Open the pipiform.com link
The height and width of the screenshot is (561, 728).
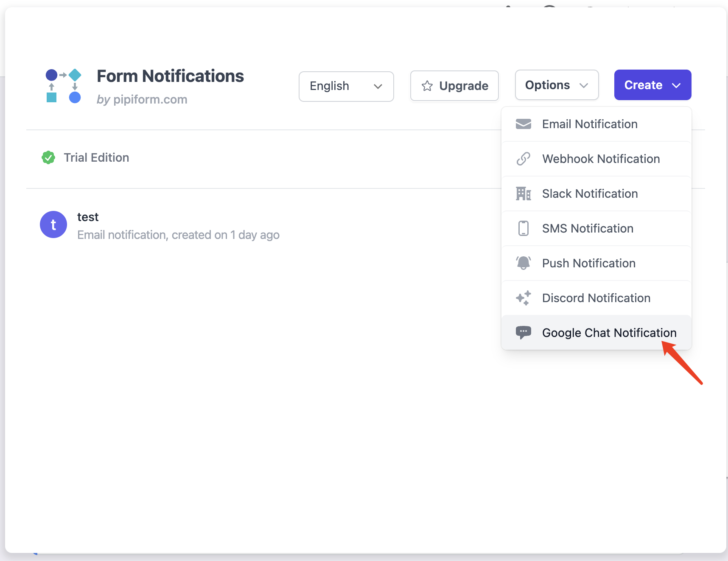[x=150, y=99]
